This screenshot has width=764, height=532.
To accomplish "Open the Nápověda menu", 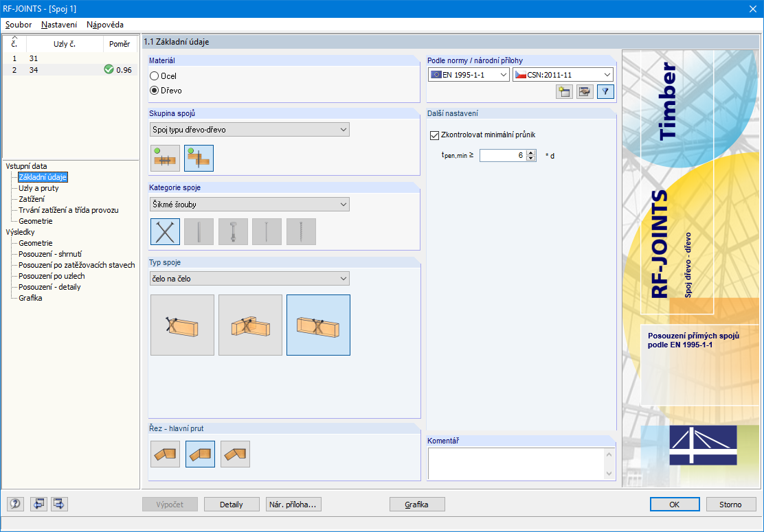I will (x=104, y=25).
